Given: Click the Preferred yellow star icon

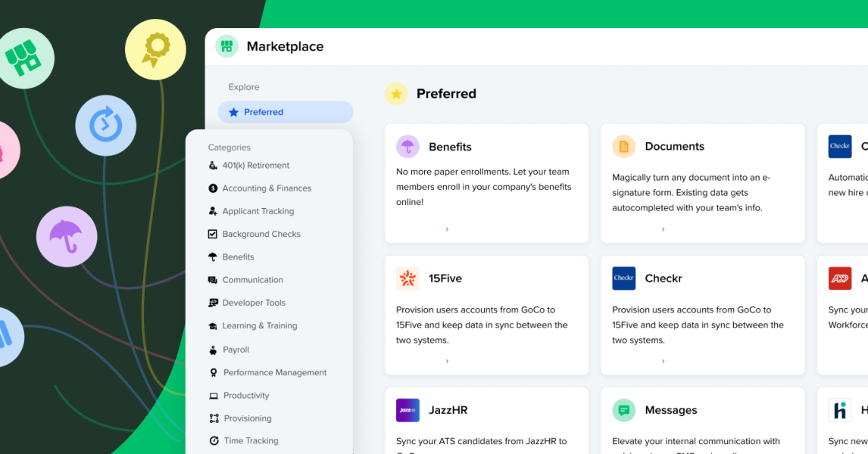Looking at the screenshot, I should click(396, 94).
